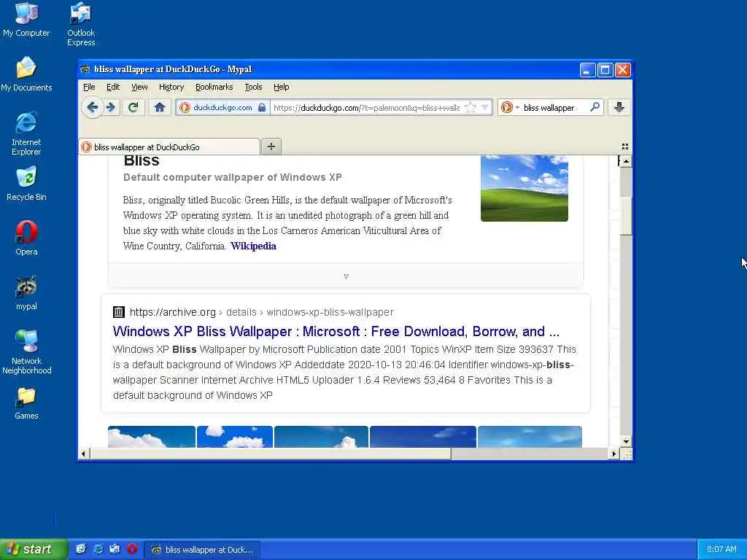This screenshot has width=747, height=560.
Task: Select Outlook Express desktop icon
Action: coord(81,24)
